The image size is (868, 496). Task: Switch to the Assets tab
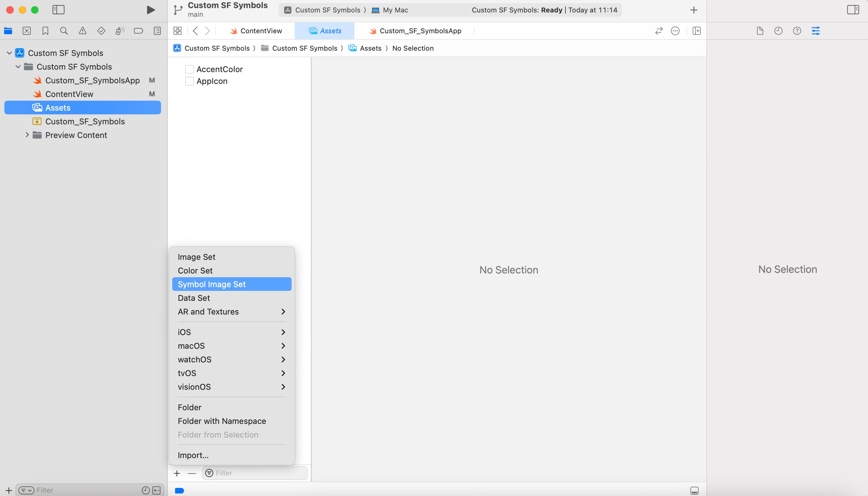pos(325,31)
